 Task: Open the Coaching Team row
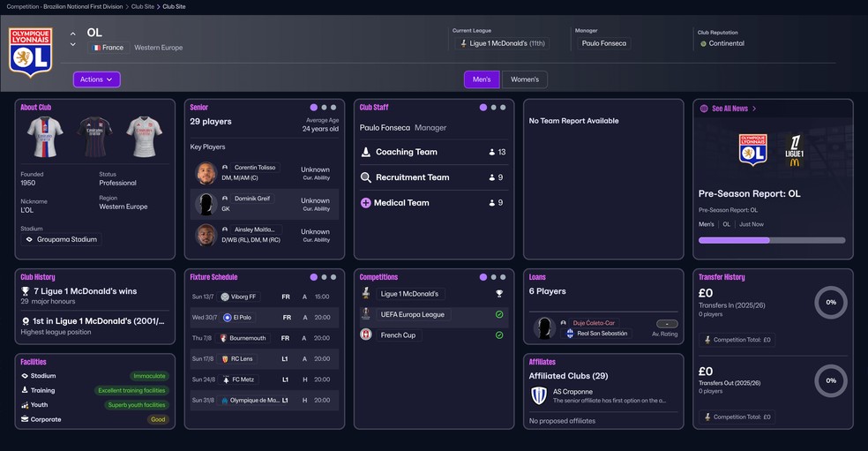point(433,152)
